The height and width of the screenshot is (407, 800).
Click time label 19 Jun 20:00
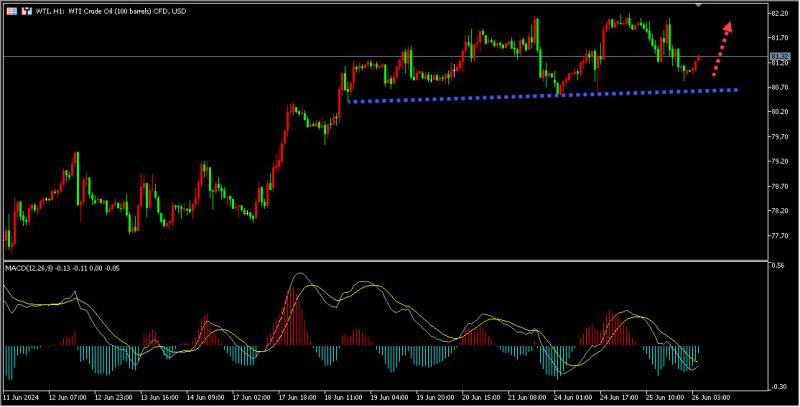435,397
